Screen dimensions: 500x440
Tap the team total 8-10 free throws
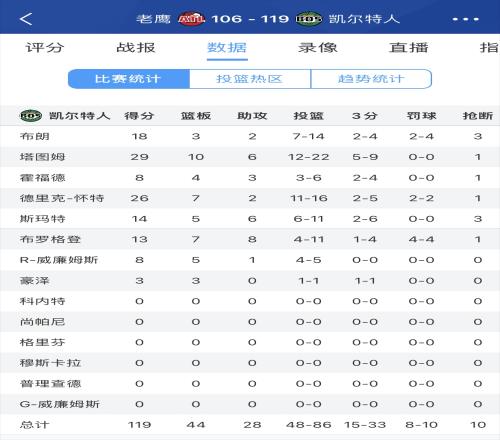421,425
